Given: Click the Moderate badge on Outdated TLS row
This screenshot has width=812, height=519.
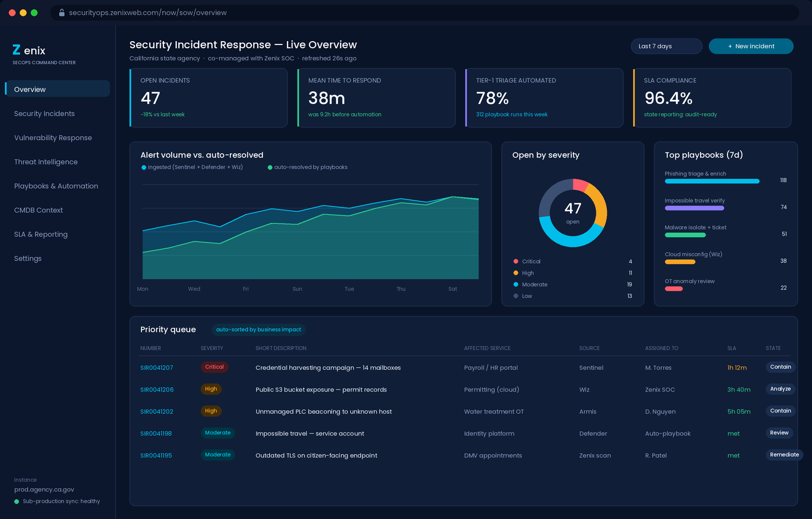Looking at the screenshot, I should pos(218,455).
